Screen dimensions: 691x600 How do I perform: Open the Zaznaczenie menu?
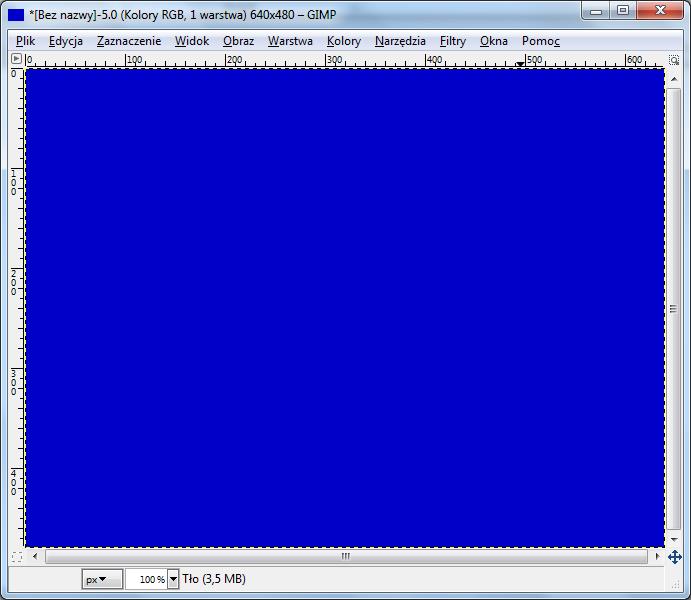[x=129, y=41]
